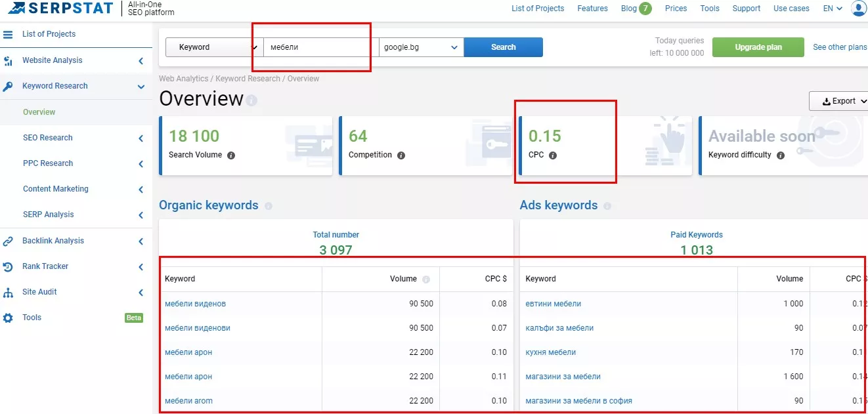The image size is (868, 414).
Task: Click the green Upgrade plan button
Action: pos(758,47)
